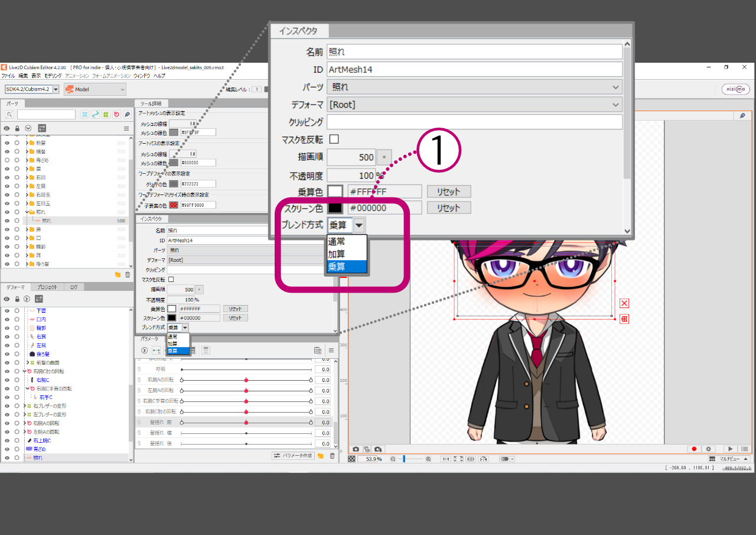Hide the 口内 deformer item

(x=7, y=319)
